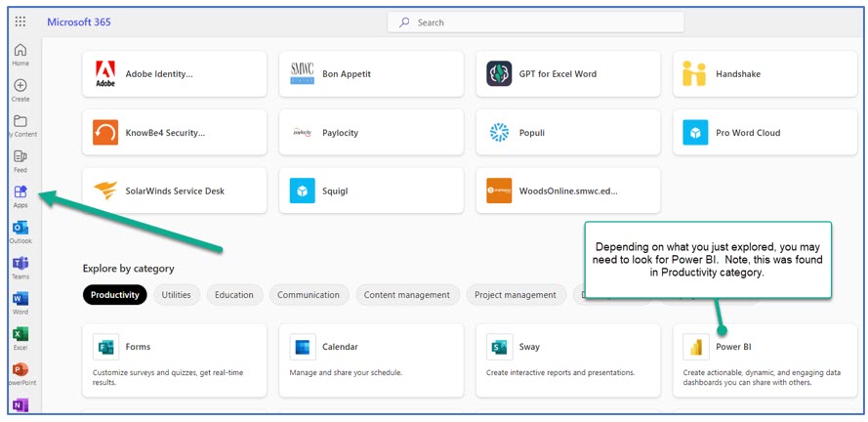Open Apps in the sidebar
This screenshot has width=868, height=422.
[21, 196]
